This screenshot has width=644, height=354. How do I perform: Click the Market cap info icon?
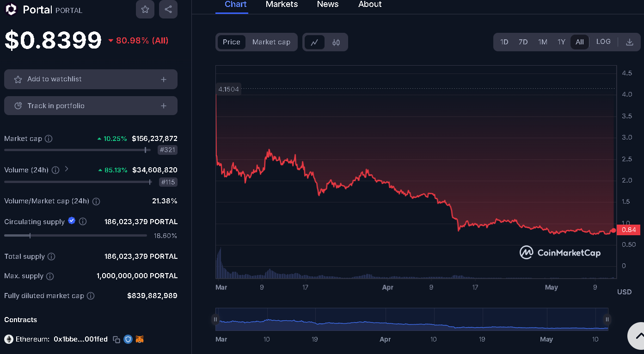(x=49, y=138)
